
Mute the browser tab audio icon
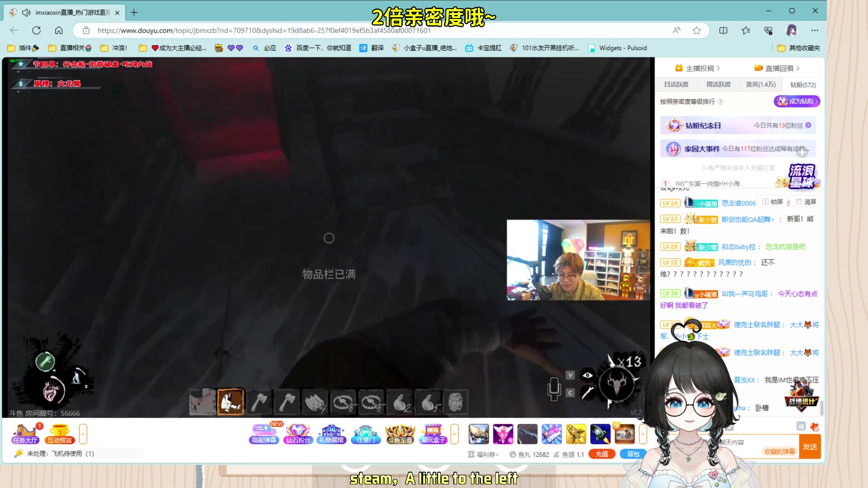[x=27, y=13]
